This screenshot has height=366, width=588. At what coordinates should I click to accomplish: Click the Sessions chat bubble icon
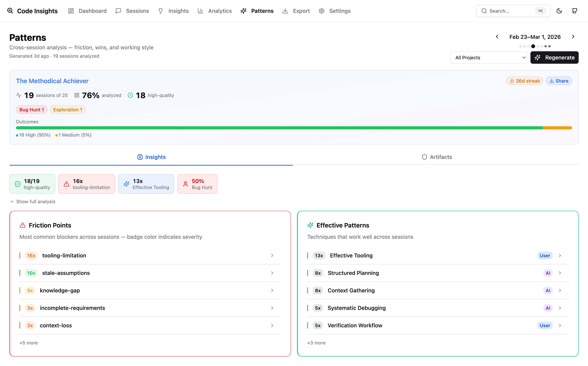118,11
